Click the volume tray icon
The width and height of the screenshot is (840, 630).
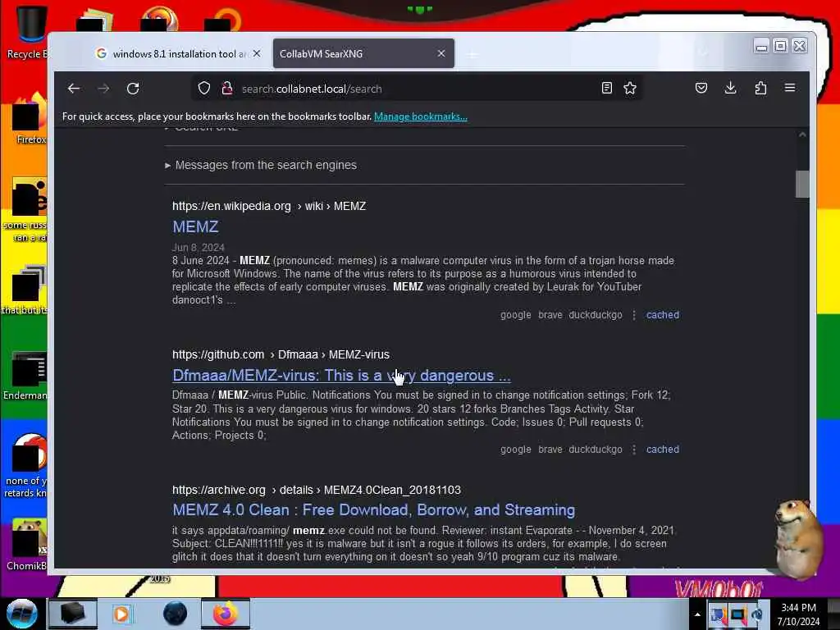(x=757, y=614)
